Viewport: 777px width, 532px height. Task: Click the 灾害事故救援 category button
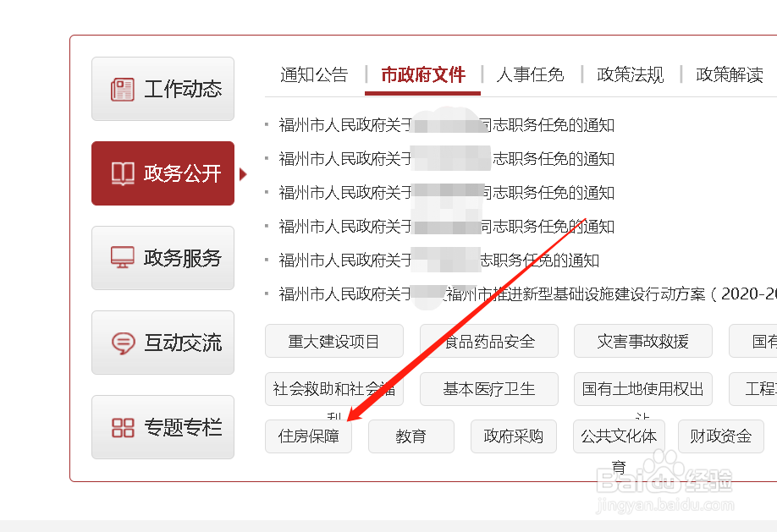643,341
